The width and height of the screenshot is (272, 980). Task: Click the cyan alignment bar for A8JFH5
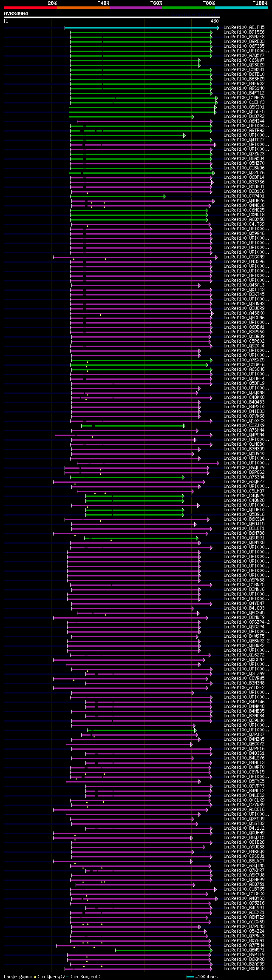pyautogui.click(x=141, y=28)
